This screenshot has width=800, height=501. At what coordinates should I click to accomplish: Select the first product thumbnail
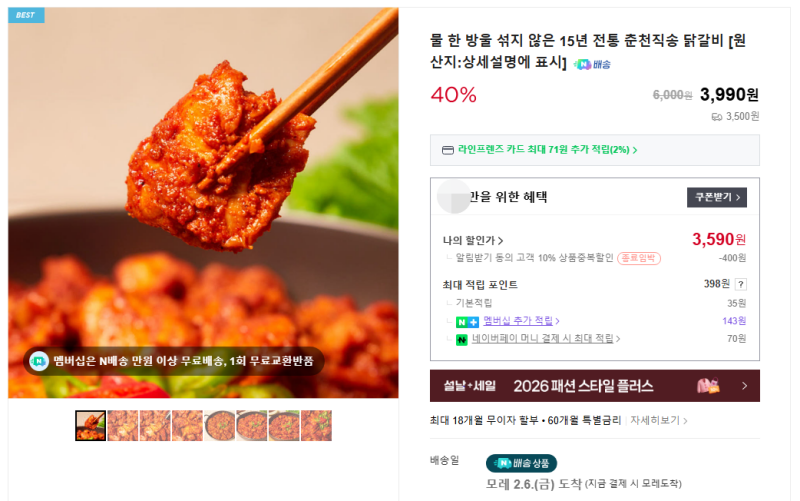90,425
